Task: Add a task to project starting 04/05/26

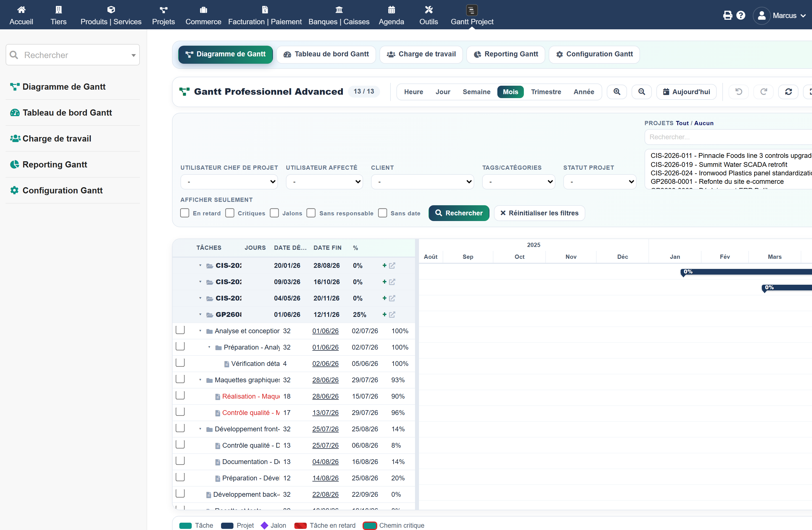Action: (x=385, y=298)
